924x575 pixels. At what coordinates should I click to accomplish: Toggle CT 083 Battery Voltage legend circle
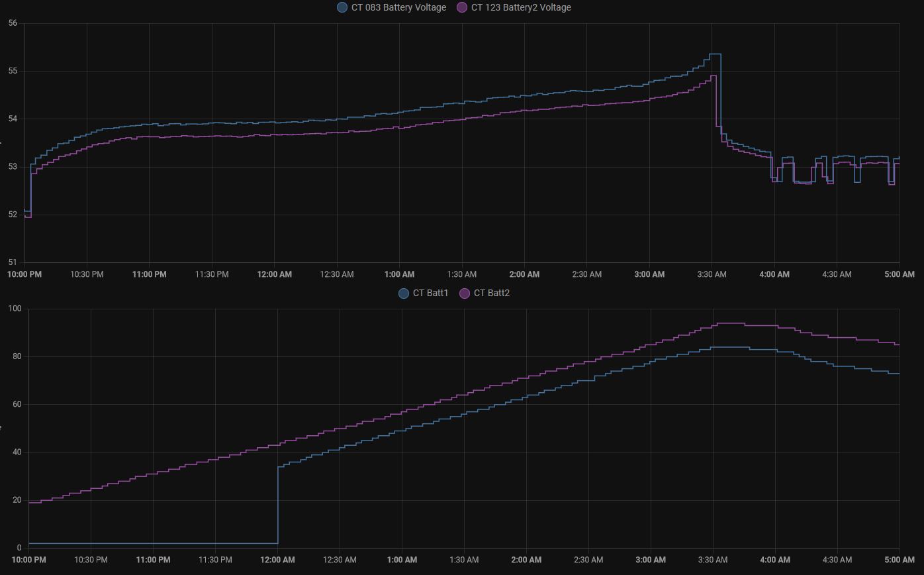pos(342,7)
